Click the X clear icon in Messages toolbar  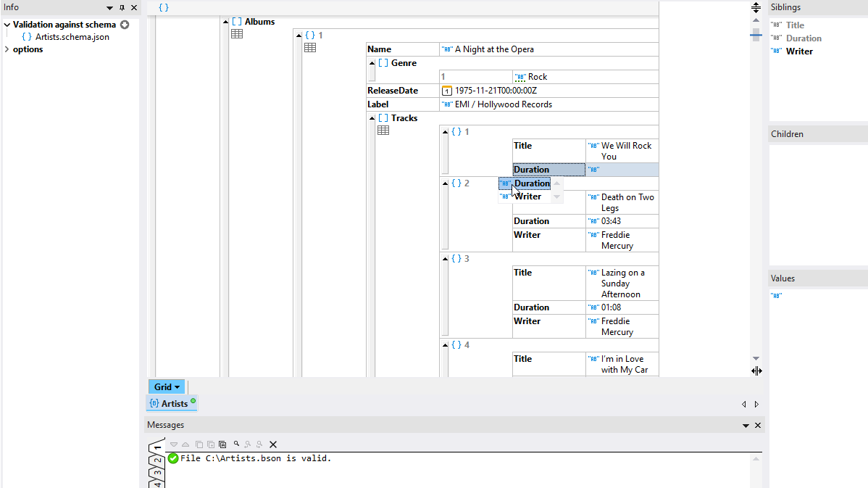click(x=273, y=444)
